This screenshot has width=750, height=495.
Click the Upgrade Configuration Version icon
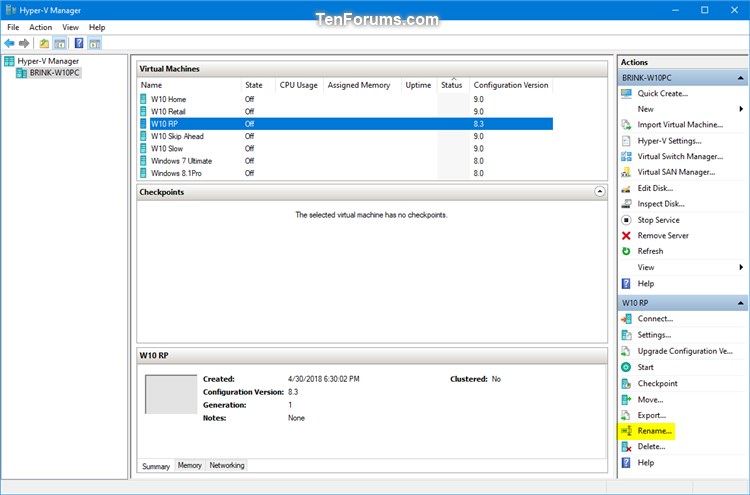point(626,352)
